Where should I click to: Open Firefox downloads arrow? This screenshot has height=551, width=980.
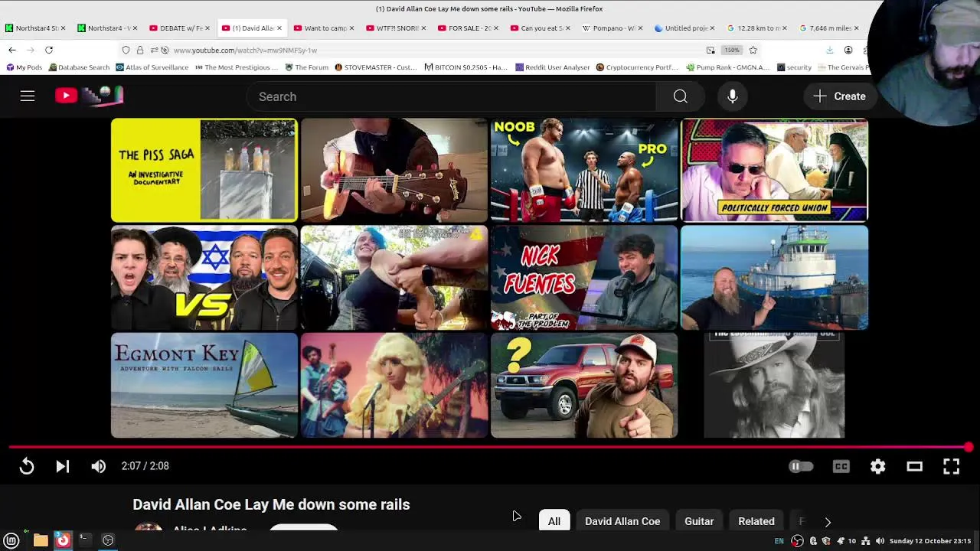[830, 50]
